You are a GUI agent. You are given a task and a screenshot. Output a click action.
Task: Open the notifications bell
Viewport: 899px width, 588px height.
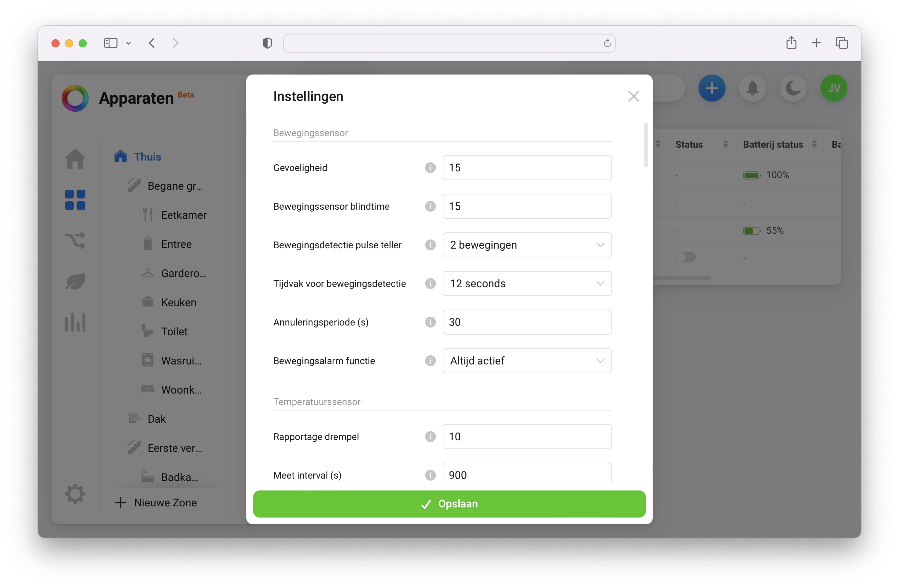click(x=752, y=88)
